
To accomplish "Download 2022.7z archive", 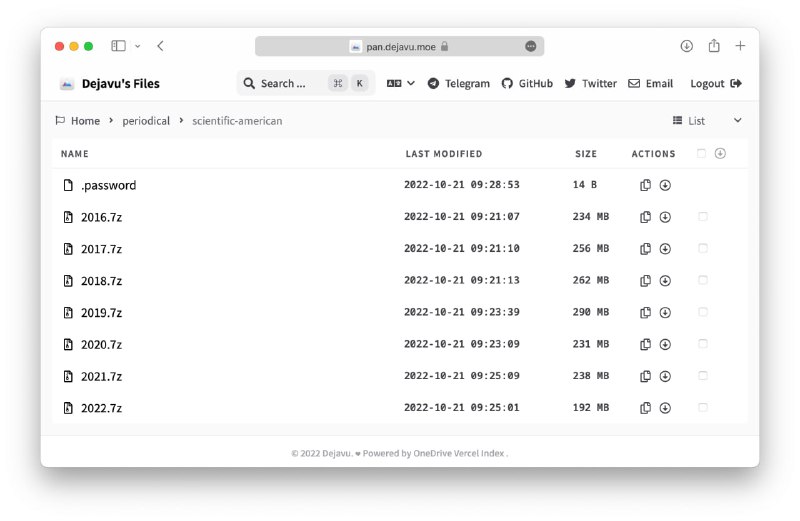I will [665, 408].
